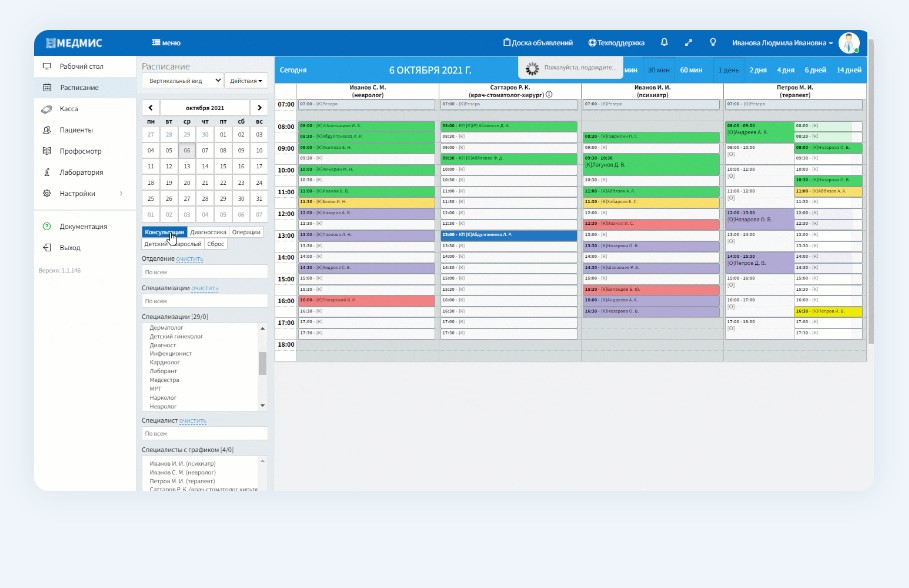Set slot interval to 60 мин
The image size is (909, 588).
[691, 70]
